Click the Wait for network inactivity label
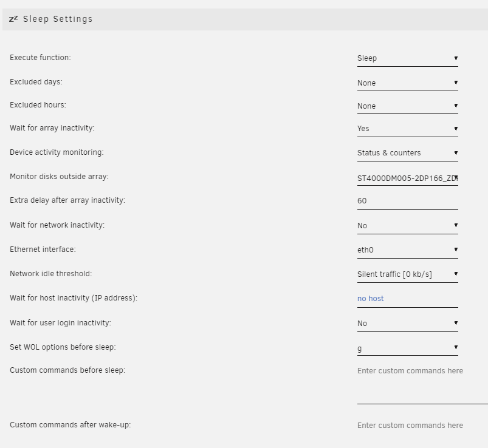Image resolution: width=488 pixels, height=448 pixels. point(57,225)
